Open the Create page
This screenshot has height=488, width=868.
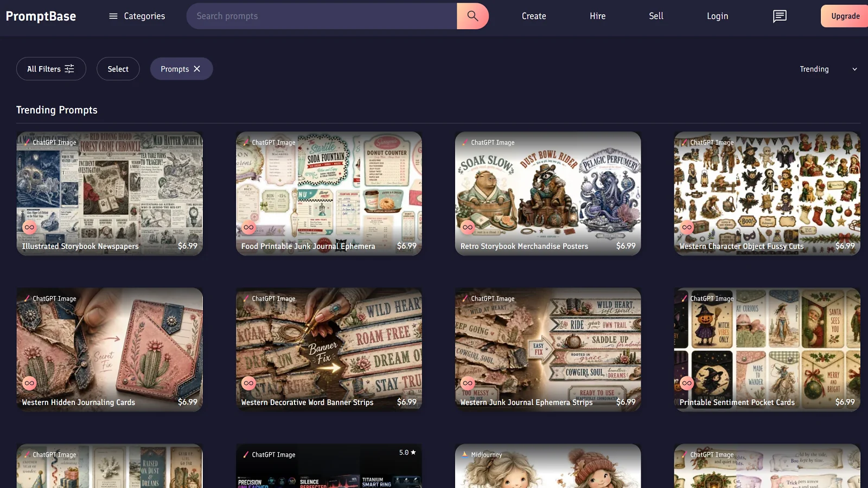(534, 16)
